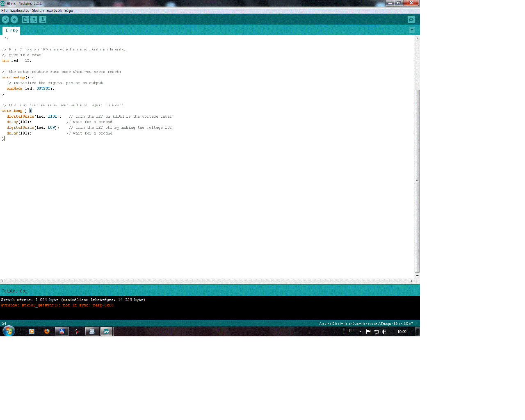Click the vertical editor scrollbar thumb
Screen dimensions: 525x420
pos(417,180)
